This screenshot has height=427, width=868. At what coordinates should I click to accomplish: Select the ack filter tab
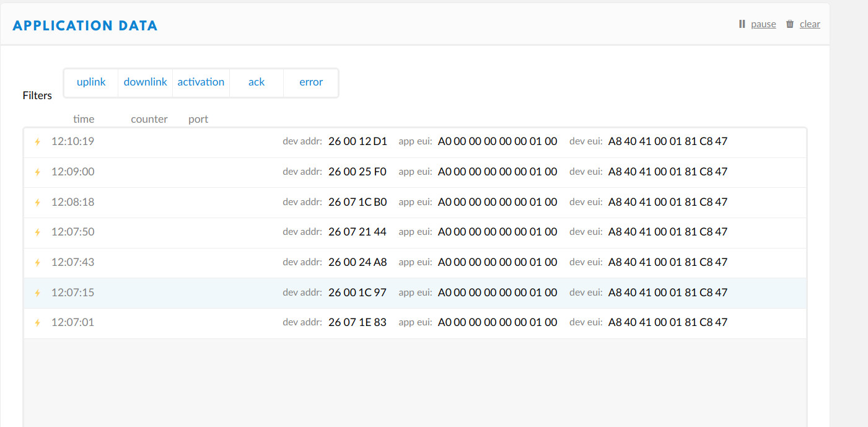(x=256, y=82)
